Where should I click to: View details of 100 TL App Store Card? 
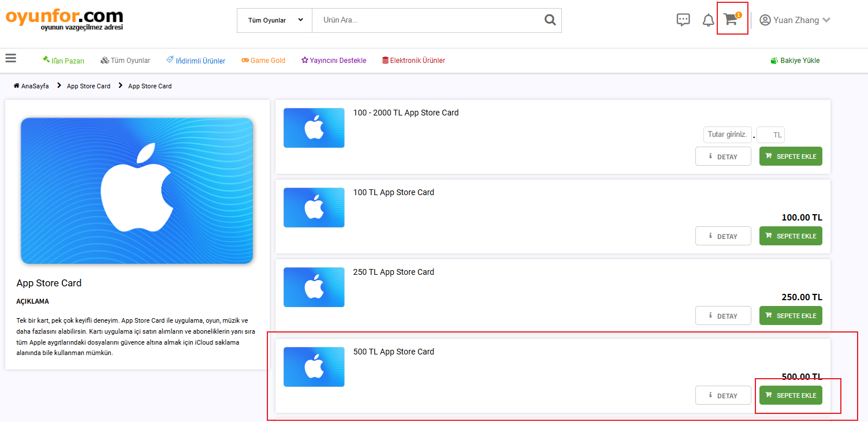pyautogui.click(x=723, y=236)
